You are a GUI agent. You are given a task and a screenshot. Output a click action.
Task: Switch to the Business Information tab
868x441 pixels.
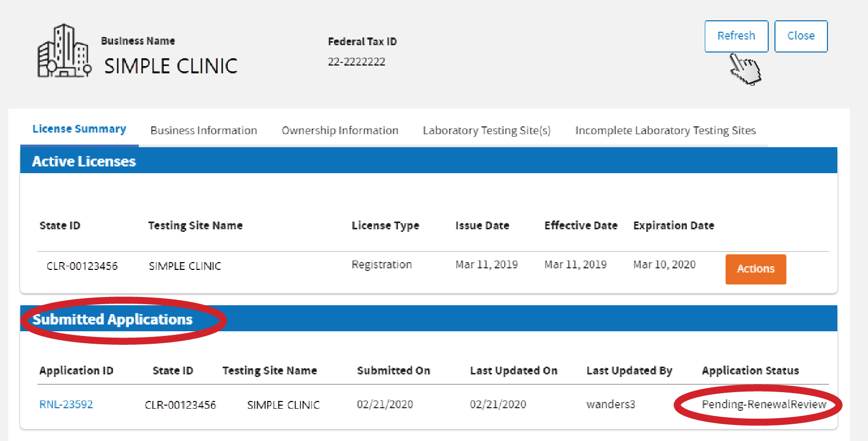coord(203,131)
